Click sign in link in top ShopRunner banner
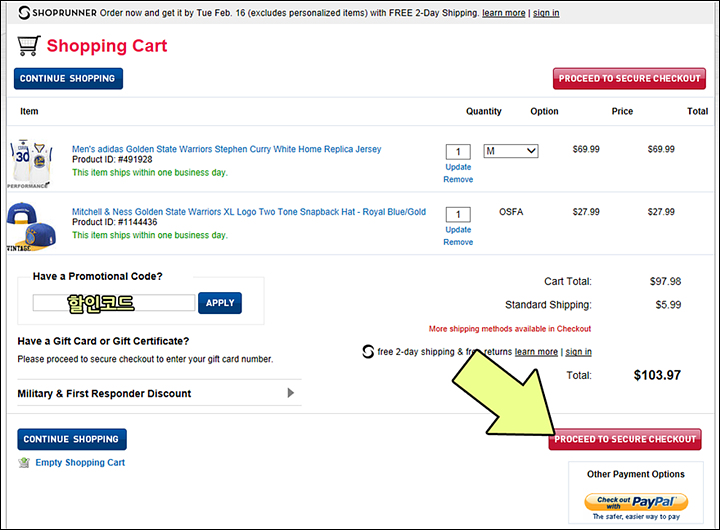 [x=546, y=13]
